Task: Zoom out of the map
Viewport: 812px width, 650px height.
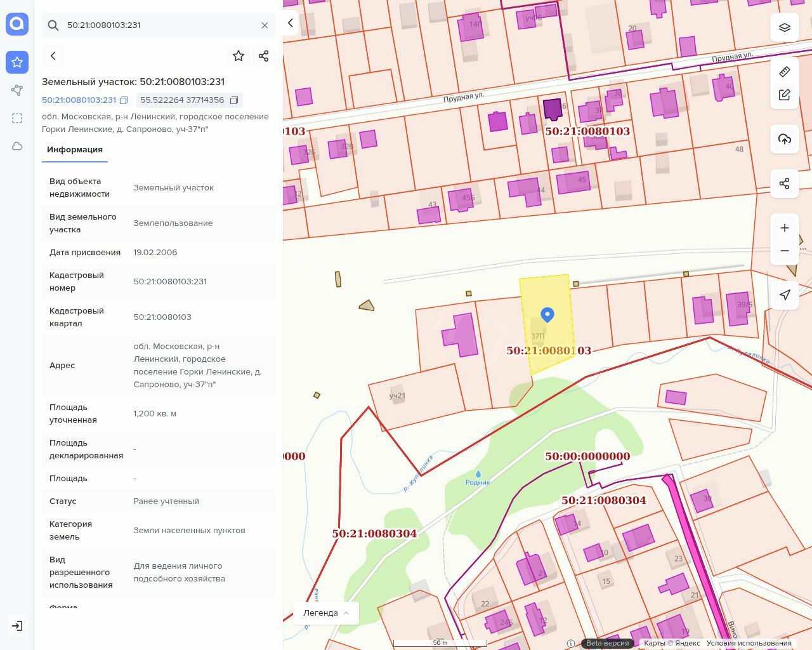Action: (x=785, y=251)
